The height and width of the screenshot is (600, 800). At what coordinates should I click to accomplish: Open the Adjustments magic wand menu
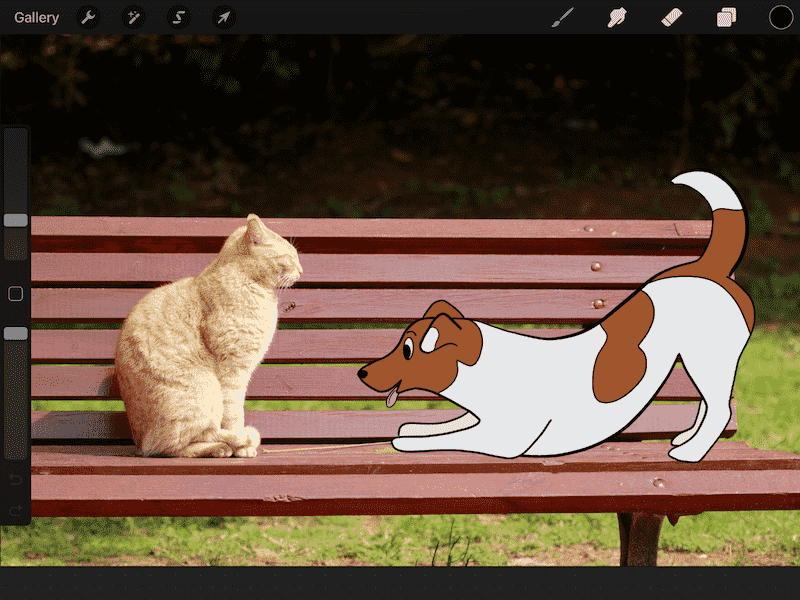pos(134,18)
